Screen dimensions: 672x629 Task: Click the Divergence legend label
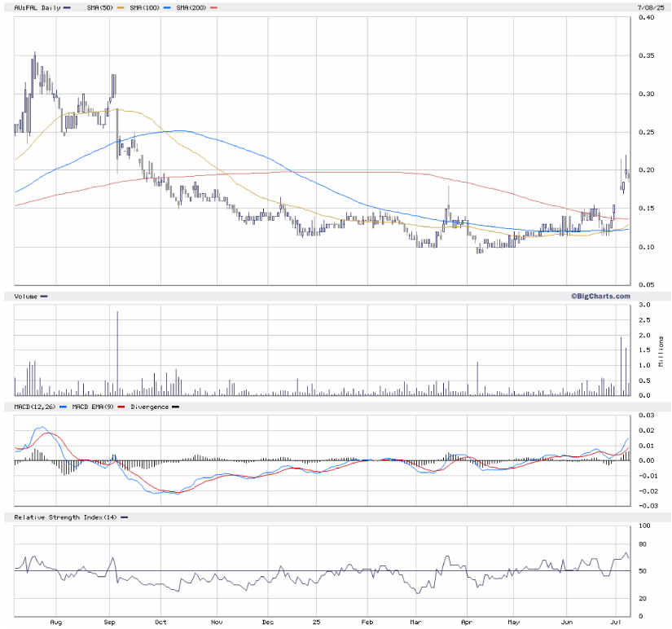[148, 406]
